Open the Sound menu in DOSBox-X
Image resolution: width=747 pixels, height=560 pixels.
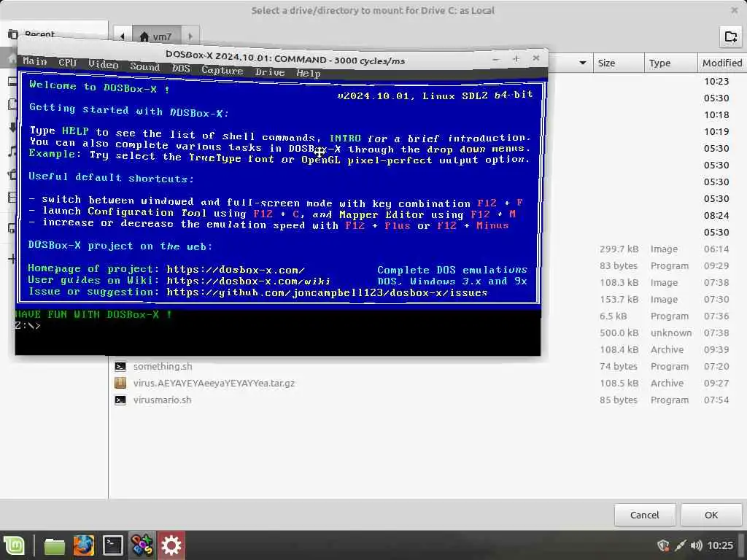pos(145,66)
